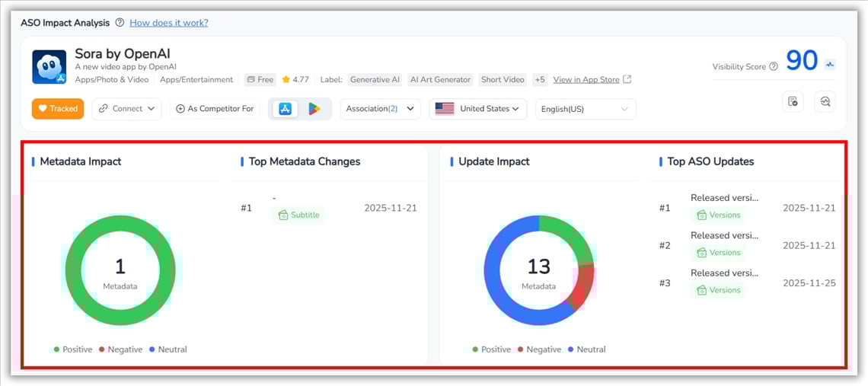Viewport: 868px width, 386px height.
Task: Switch to the Google Play store icon
Action: pos(314,109)
